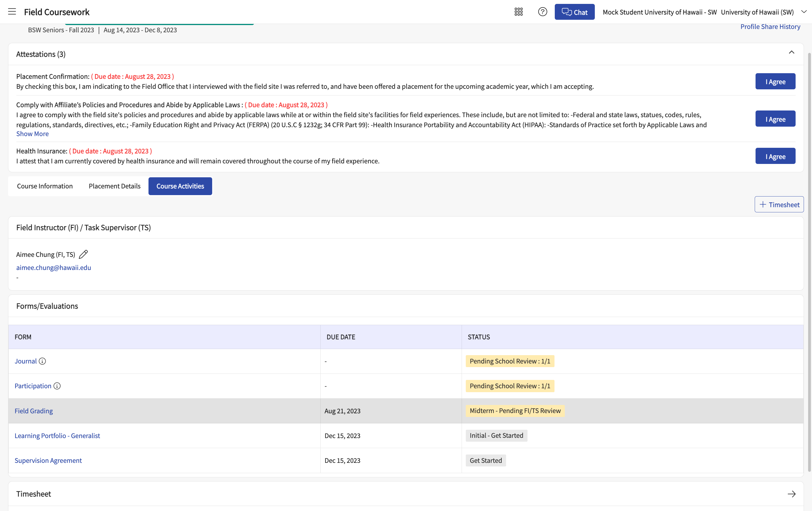This screenshot has width=812, height=511.
Task: Click info icon next to Participation
Action: pyautogui.click(x=57, y=386)
